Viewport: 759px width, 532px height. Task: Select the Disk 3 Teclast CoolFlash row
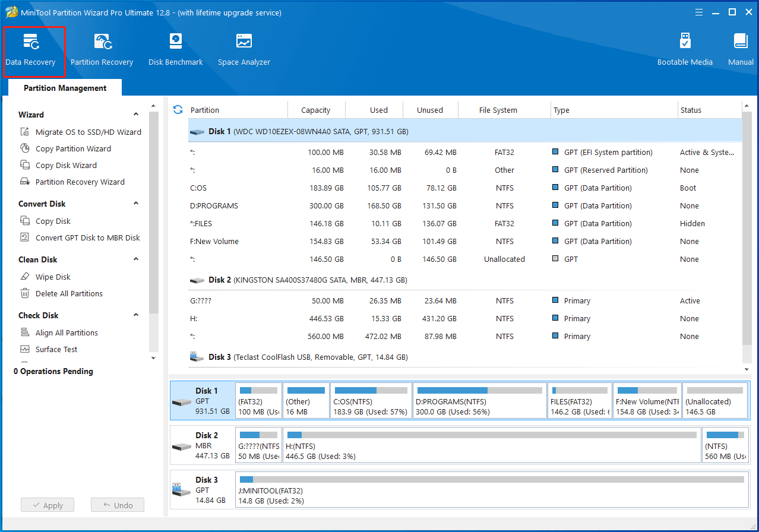pyautogui.click(x=464, y=357)
